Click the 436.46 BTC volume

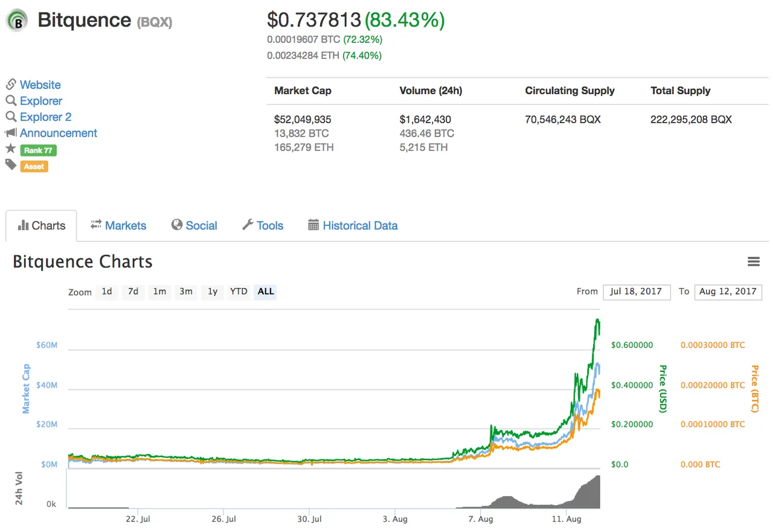427,133
